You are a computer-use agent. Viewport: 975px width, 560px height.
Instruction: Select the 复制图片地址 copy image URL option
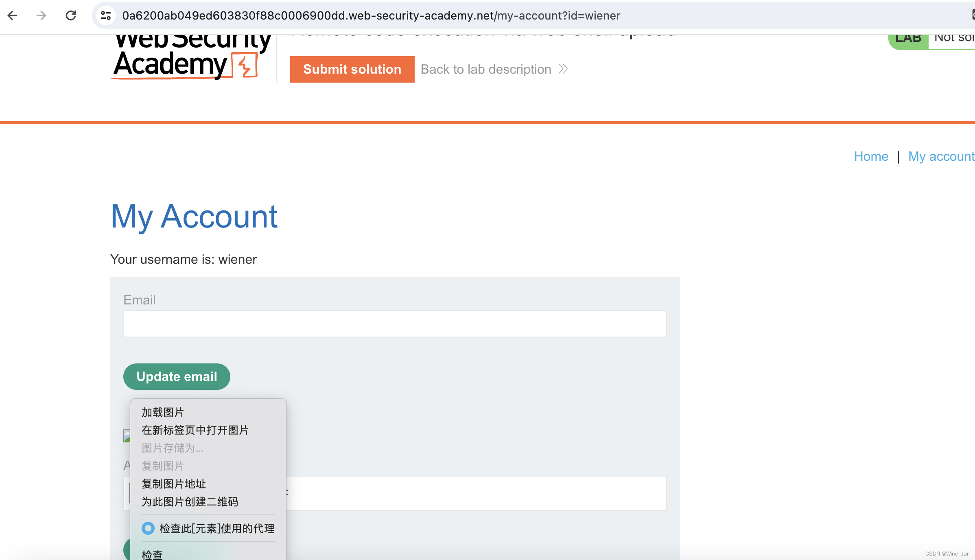(x=173, y=483)
